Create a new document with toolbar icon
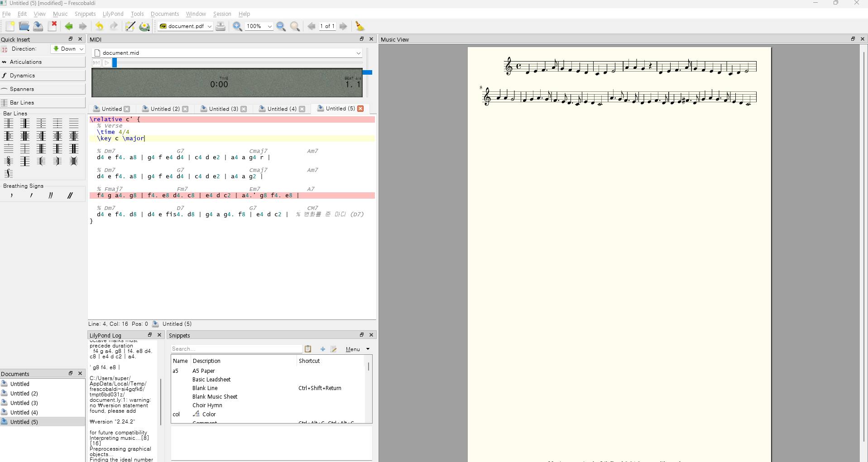 tap(10, 26)
